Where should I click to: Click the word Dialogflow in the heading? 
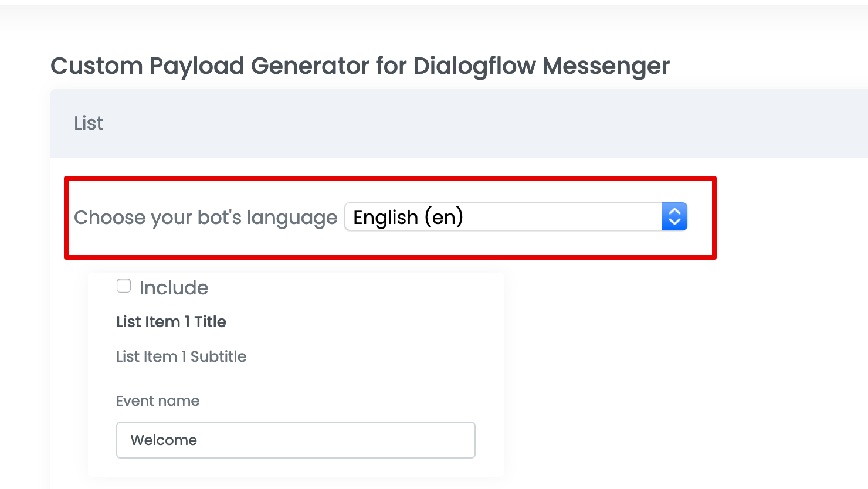coord(474,66)
